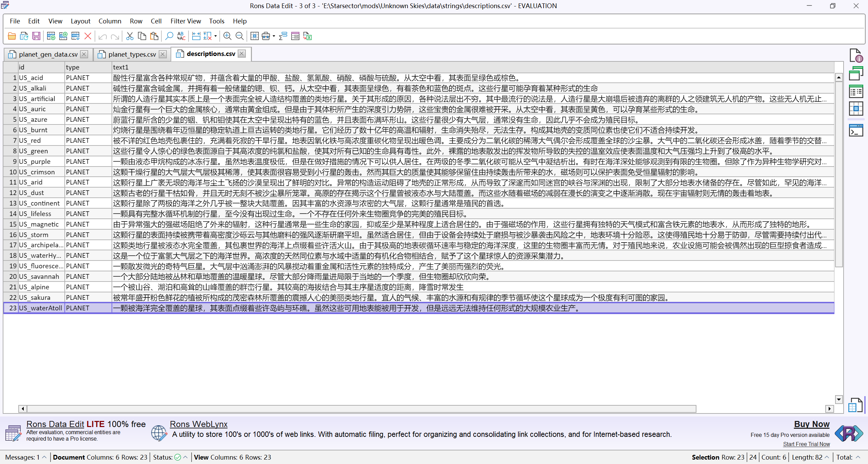Close the planet_gen_data.csv tab

[84, 54]
